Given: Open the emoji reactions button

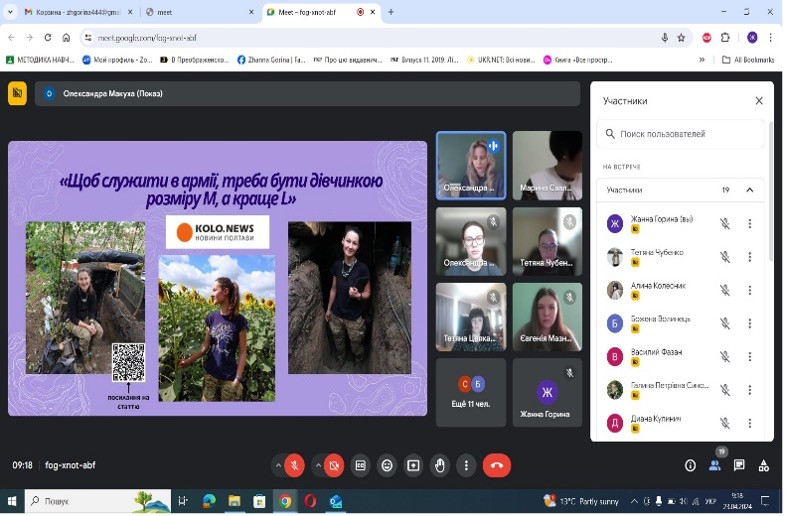Looking at the screenshot, I should pos(387,466).
